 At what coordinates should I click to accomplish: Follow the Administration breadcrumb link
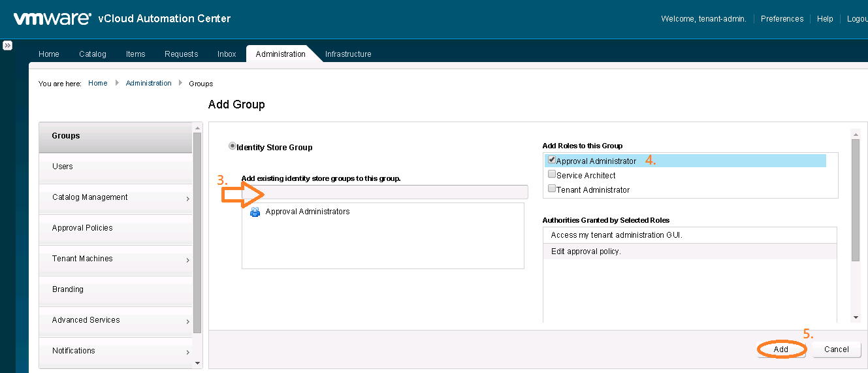click(x=149, y=83)
